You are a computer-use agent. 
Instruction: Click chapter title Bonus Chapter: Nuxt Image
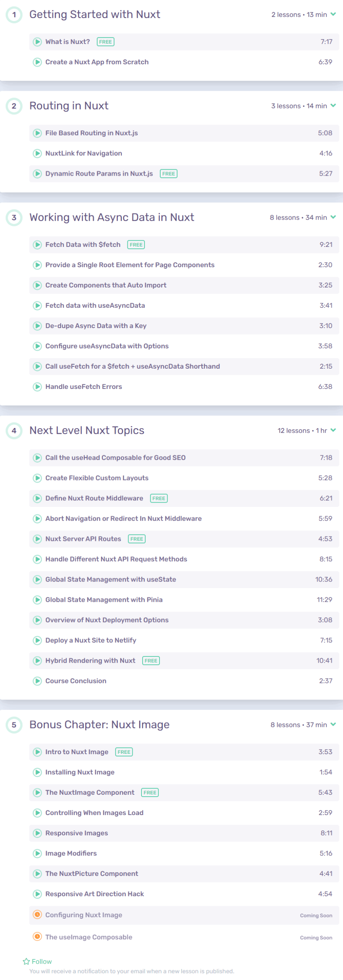[x=99, y=725]
